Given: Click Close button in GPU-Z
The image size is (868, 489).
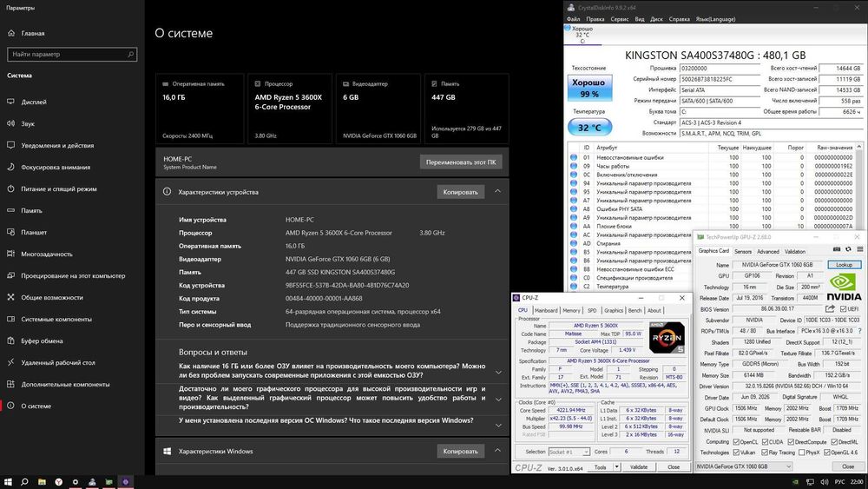Looking at the screenshot, I should (848, 466).
